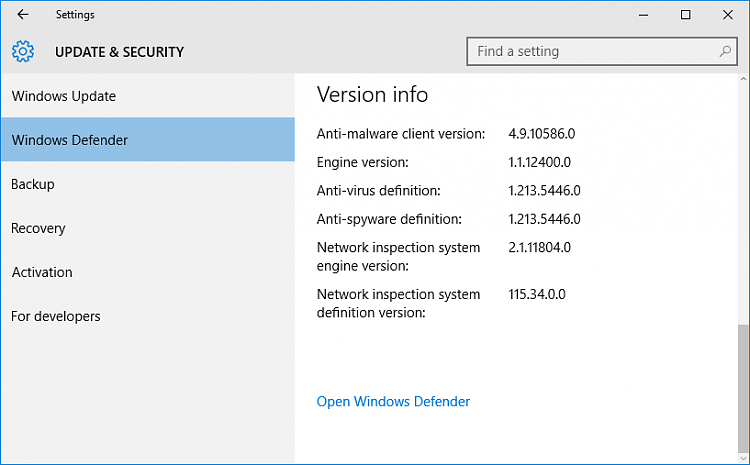Click the Engine version label
The image size is (750, 465).
tap(363, 162)
